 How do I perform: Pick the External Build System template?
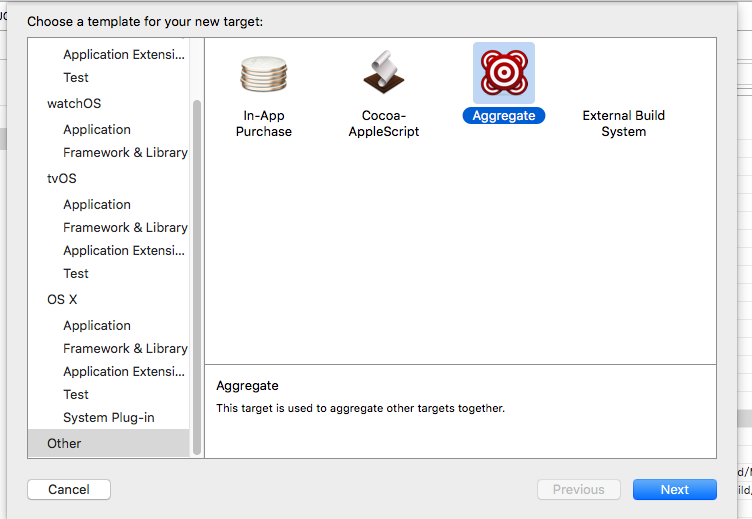click(623, 123)
